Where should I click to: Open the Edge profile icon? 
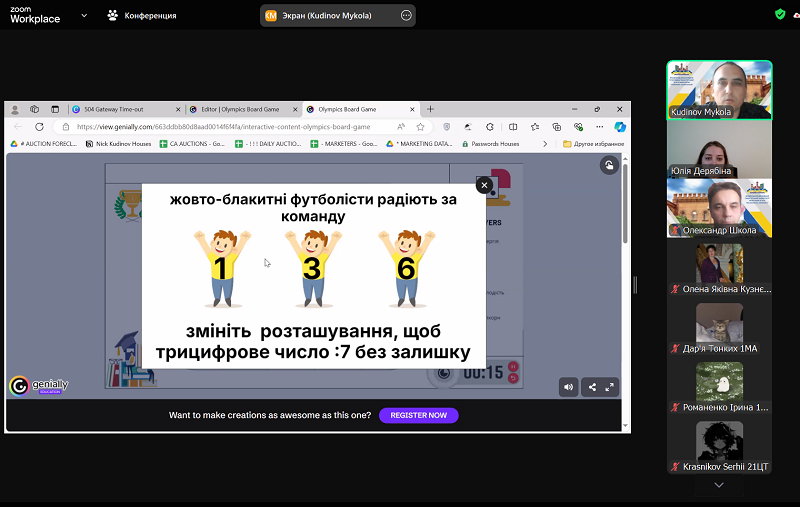(x=15, y=109)
